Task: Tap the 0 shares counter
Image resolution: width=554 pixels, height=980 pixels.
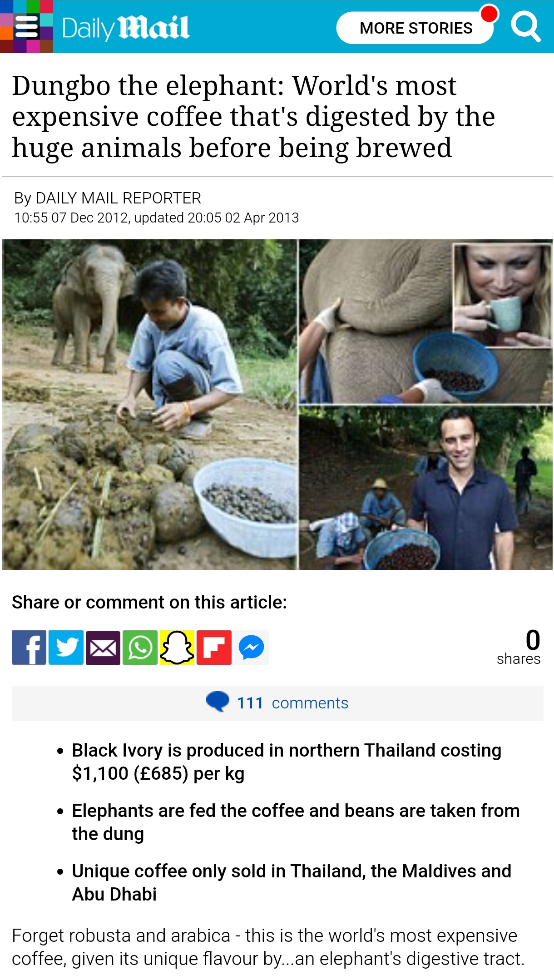Action: 519,647
